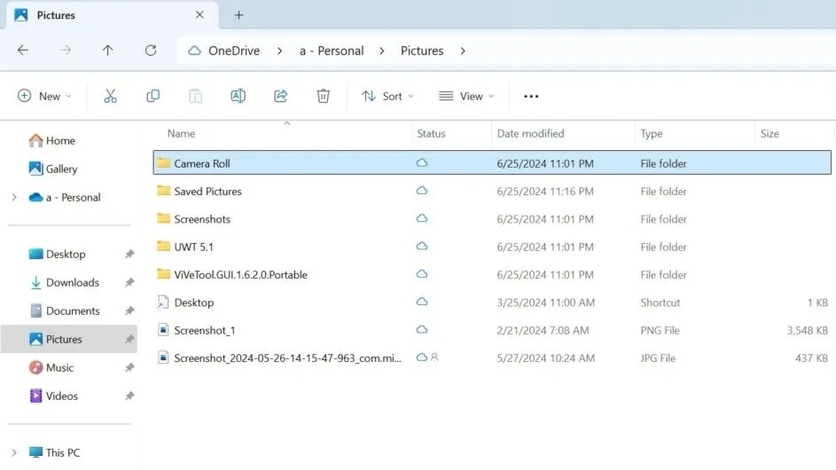Viewport: 836px width, 470px height.
Task: Open the See more three-dots menu
Action: (x=531, y=96)
